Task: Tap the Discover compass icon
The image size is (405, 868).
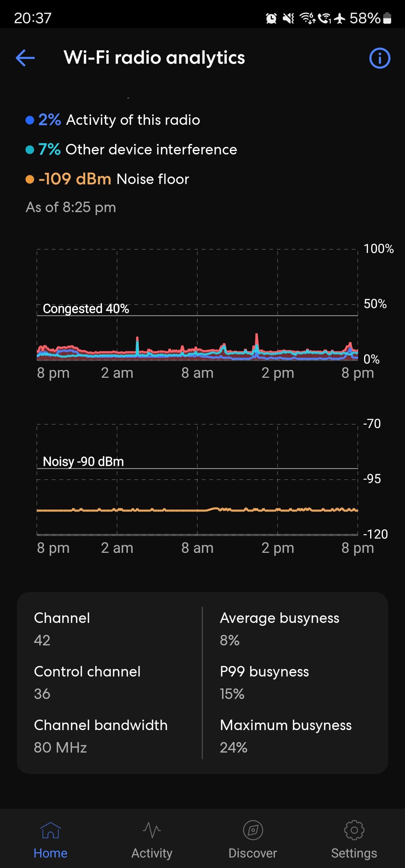Action: click(x=253, y=831)
